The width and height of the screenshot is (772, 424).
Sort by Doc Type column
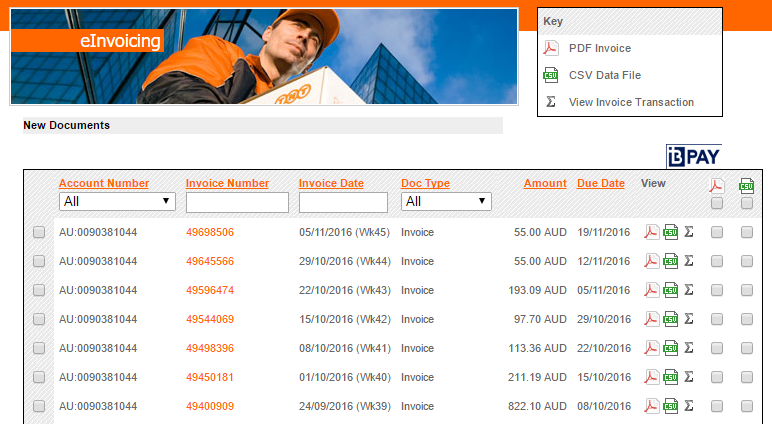click(425, 183)
